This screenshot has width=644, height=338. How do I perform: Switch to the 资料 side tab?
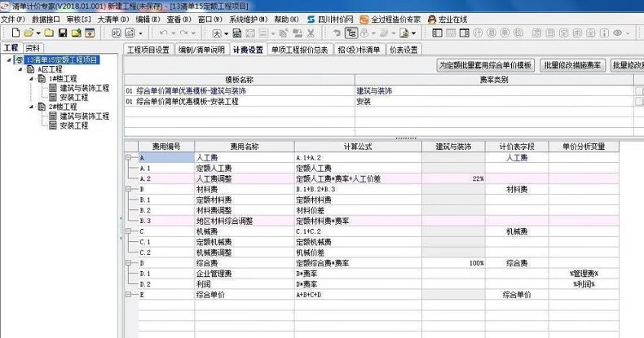point(32,48)
